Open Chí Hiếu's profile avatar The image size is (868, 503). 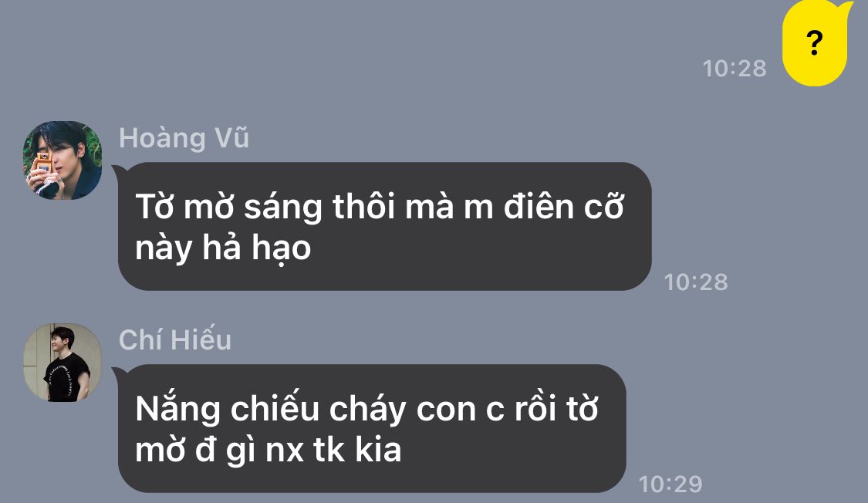pyautogui.click(x=62, y=363)
